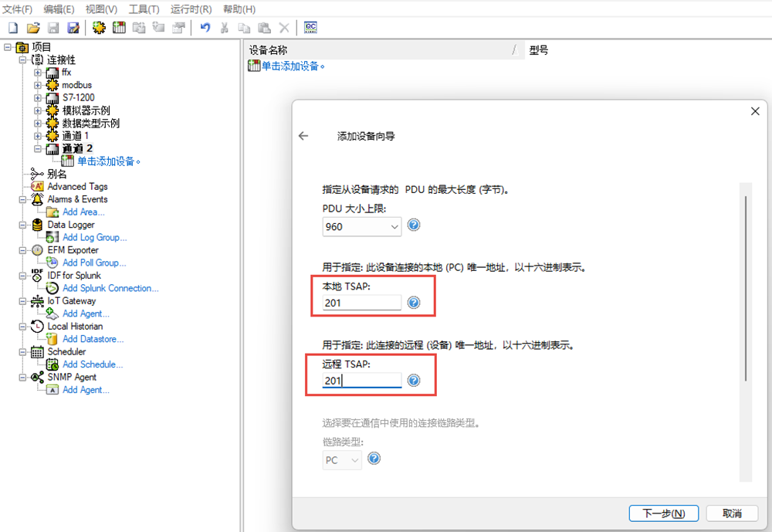Collapse the 通道 2 tree node
The width and height of the screenshot is (772, 532).
point(38,148)
